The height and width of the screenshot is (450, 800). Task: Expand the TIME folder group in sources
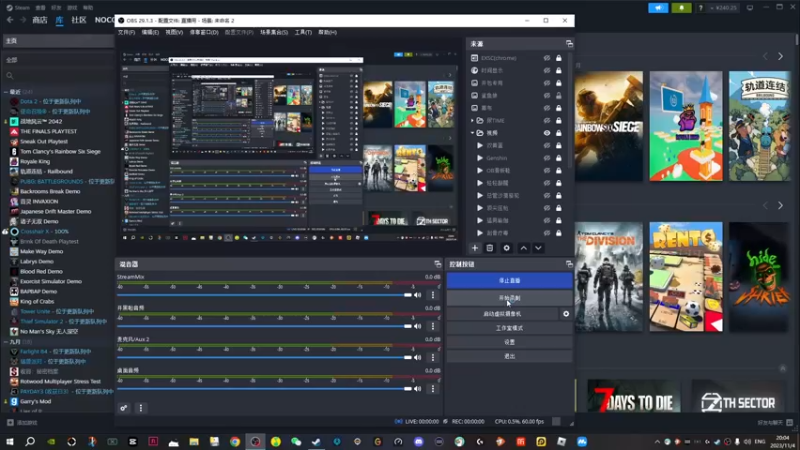coord(472,120)
